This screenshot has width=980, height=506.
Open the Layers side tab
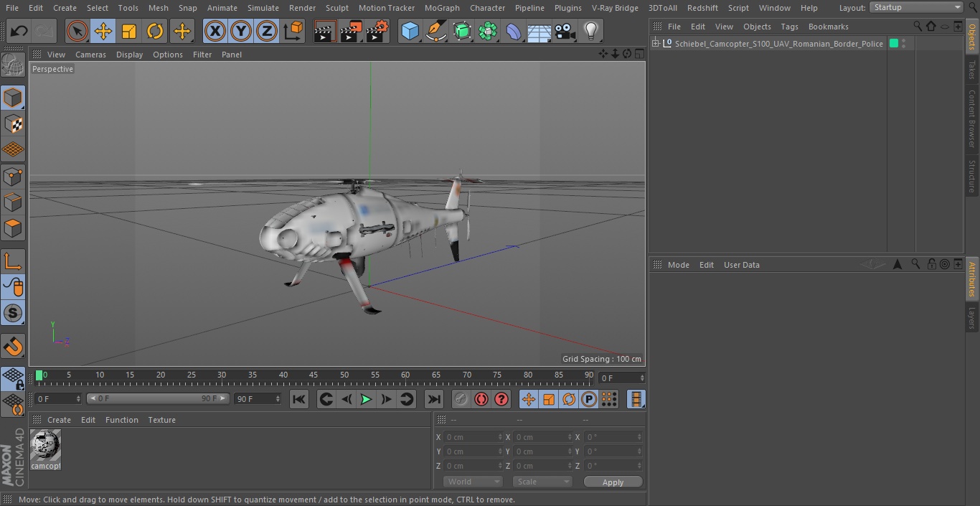point(972,318)
